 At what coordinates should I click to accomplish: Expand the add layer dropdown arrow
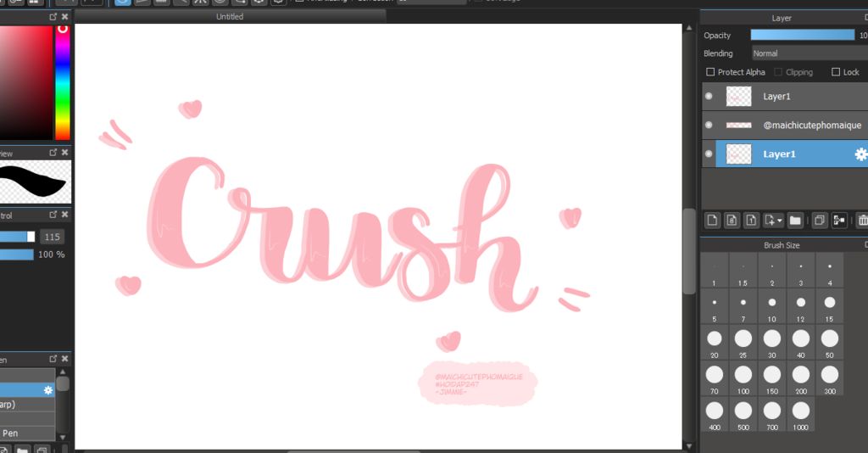tap(780, 221)
